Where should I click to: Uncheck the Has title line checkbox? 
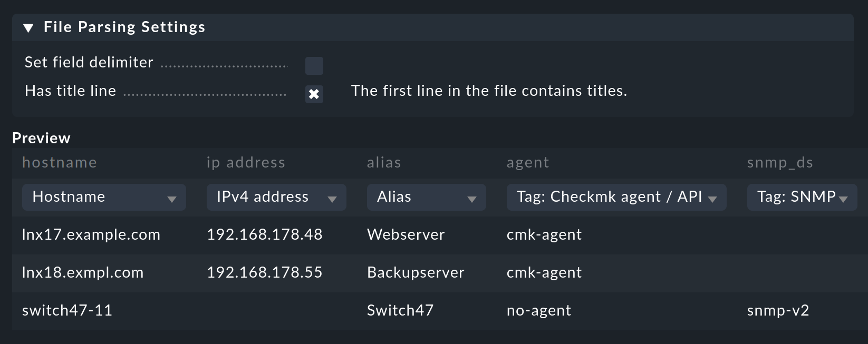click(x=314, y=94)
